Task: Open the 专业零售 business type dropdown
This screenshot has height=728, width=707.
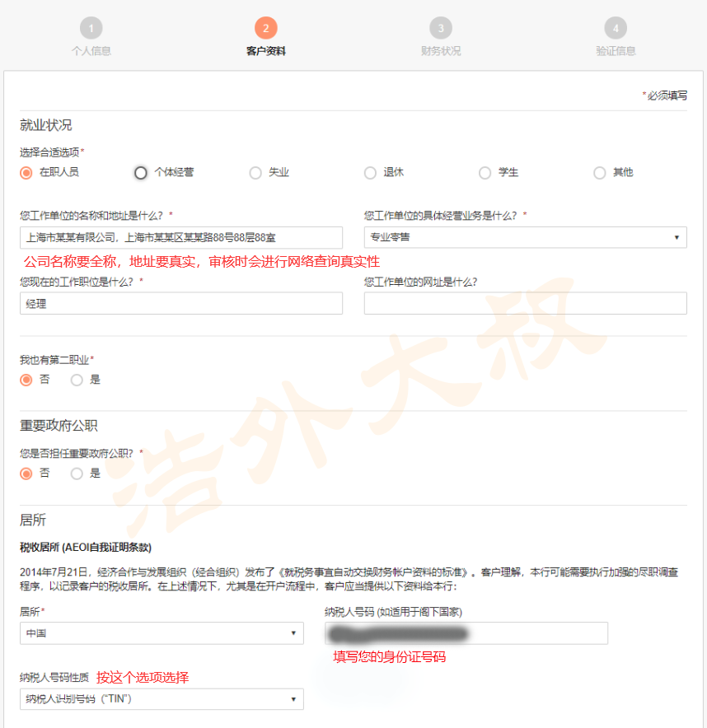Action: 526,237
